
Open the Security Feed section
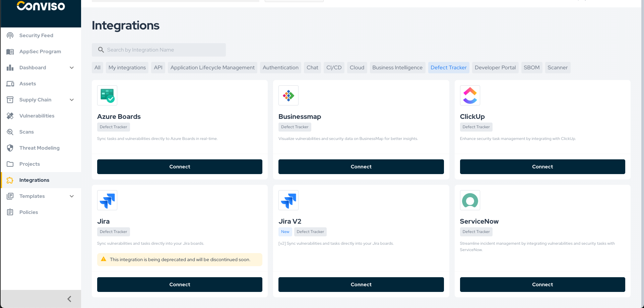point(36,35)
